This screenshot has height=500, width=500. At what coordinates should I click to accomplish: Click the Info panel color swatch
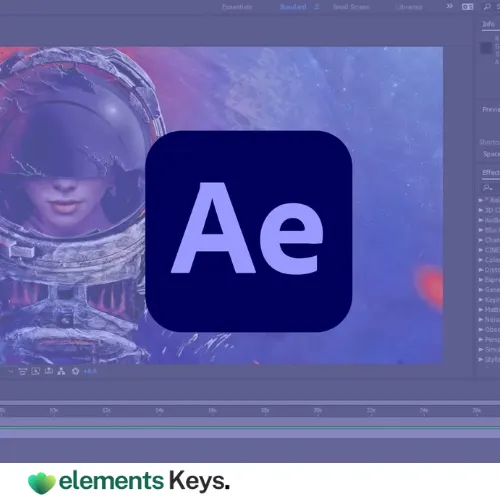tap(486, 48)
